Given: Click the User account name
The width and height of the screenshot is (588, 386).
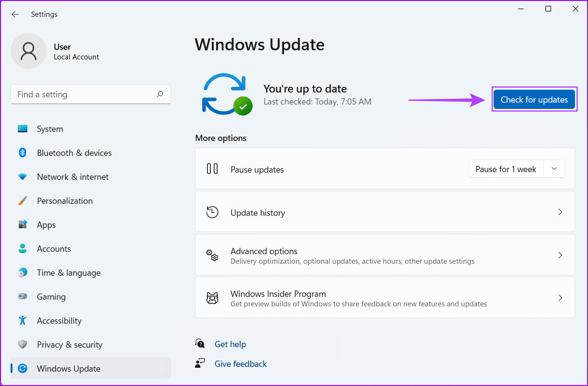Looking at the screenshot, I should click(62, 47).
